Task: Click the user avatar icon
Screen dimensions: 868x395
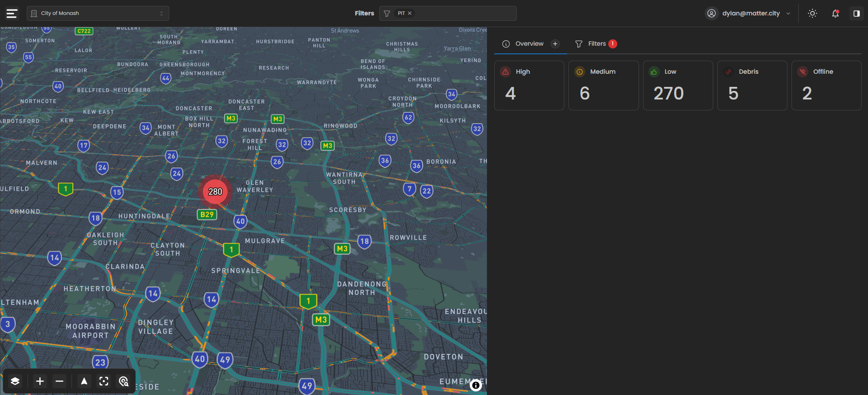Action: tap(711, 13)
